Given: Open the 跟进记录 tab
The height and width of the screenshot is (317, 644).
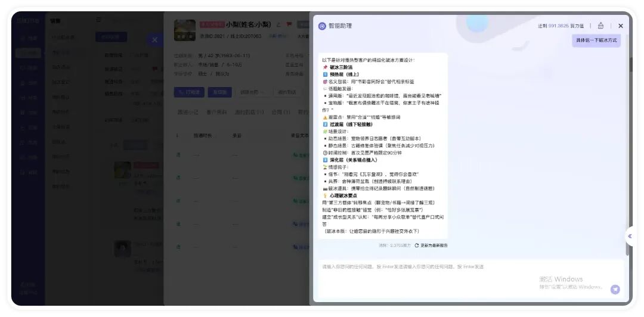Looking at the screenshot, I should (188, 112).
